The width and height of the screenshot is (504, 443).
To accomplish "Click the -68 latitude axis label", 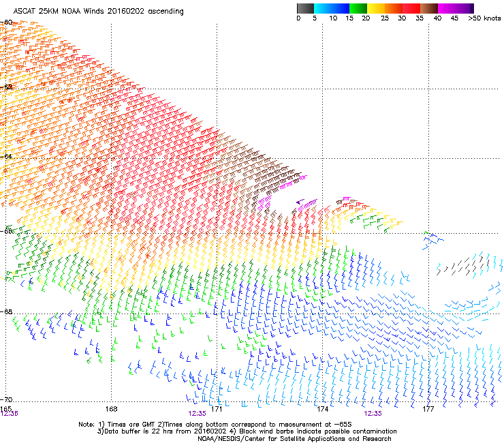I will click(x=7, y=311).
